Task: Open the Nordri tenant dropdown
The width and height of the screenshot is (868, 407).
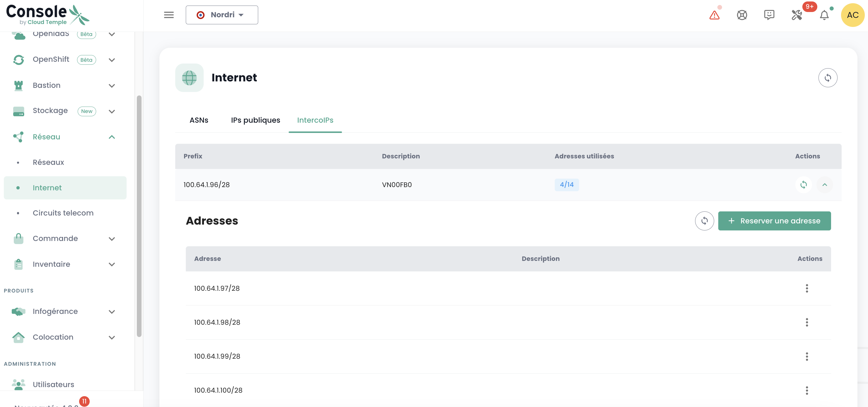Action: click(x=222, y=15)
